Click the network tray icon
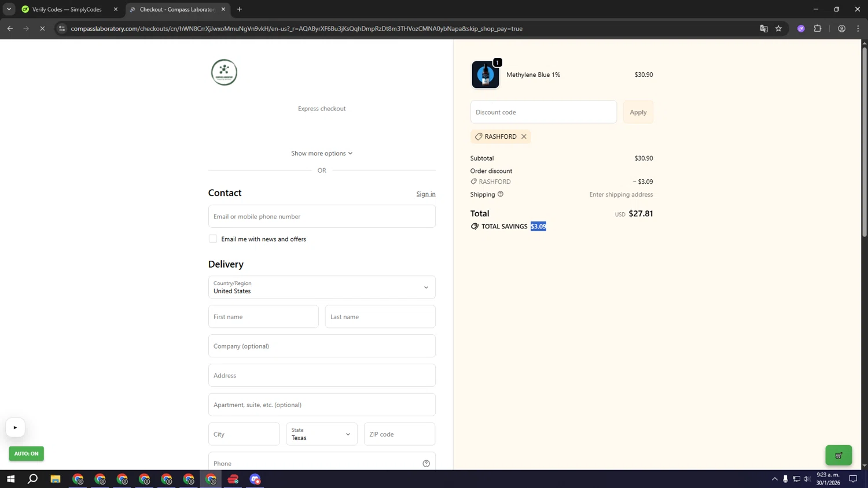 (x=796, y=479)
